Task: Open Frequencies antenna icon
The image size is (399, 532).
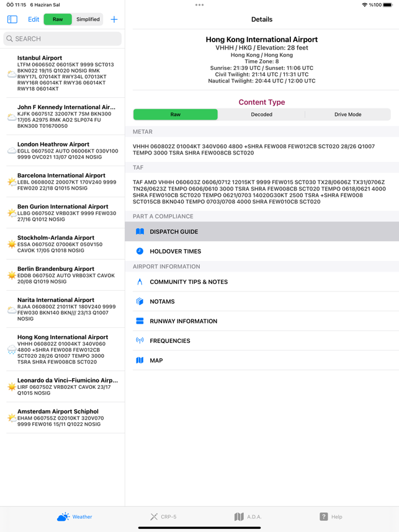Action: 140,340
